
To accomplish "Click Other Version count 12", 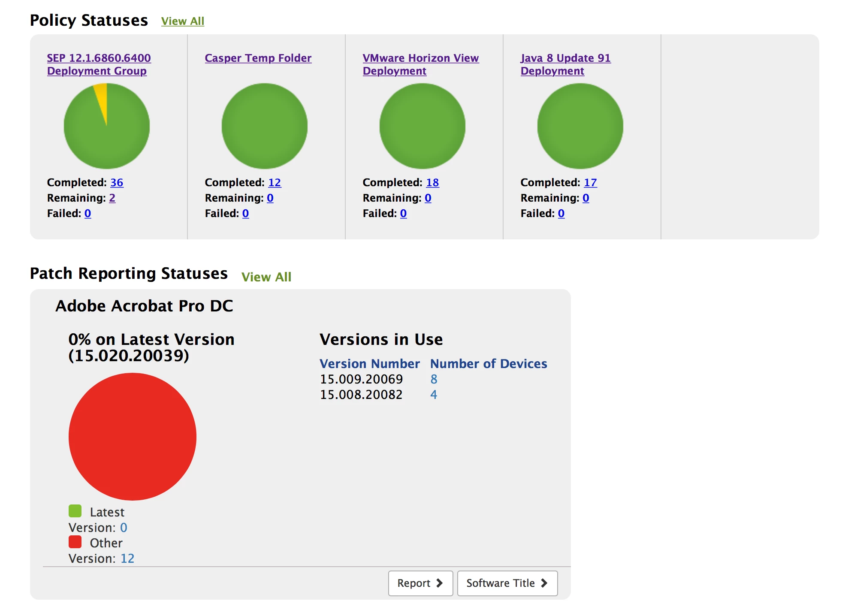I will [127, 558].
